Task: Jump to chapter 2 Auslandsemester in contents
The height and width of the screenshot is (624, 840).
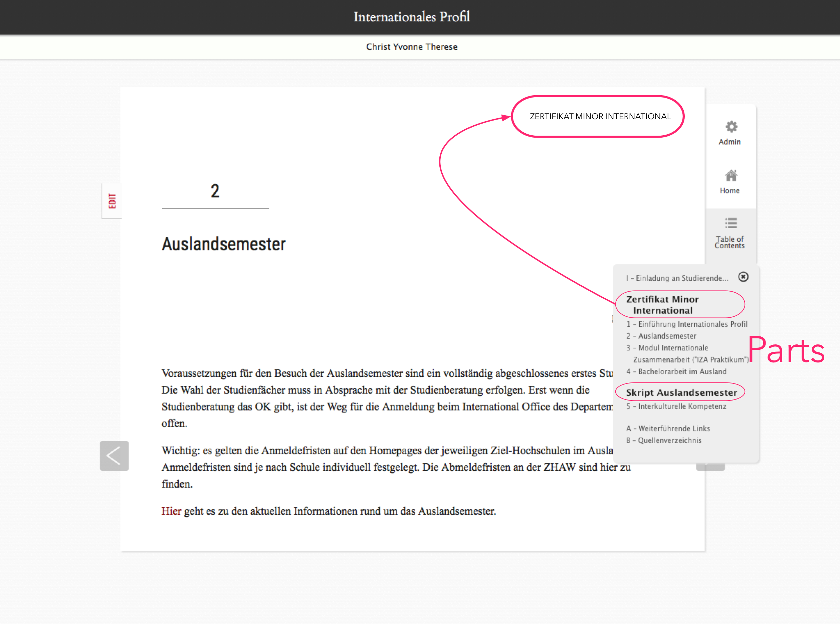Action: click(661, 336)
